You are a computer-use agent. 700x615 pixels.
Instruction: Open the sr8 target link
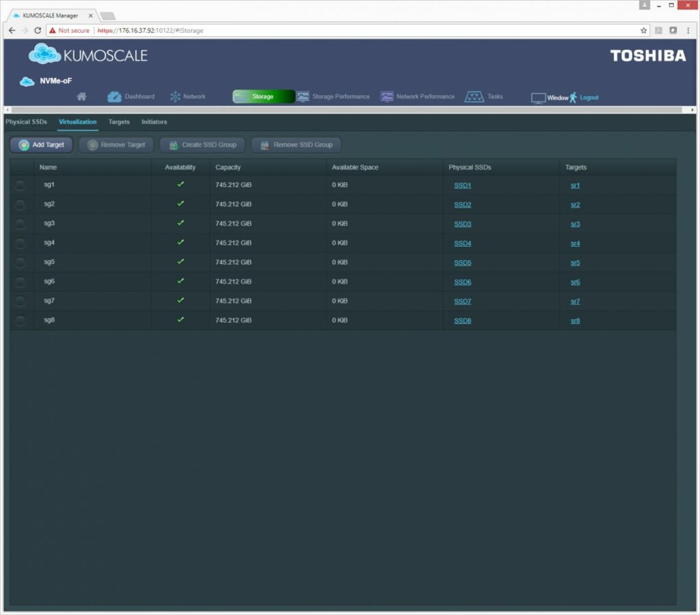point(575,321)
